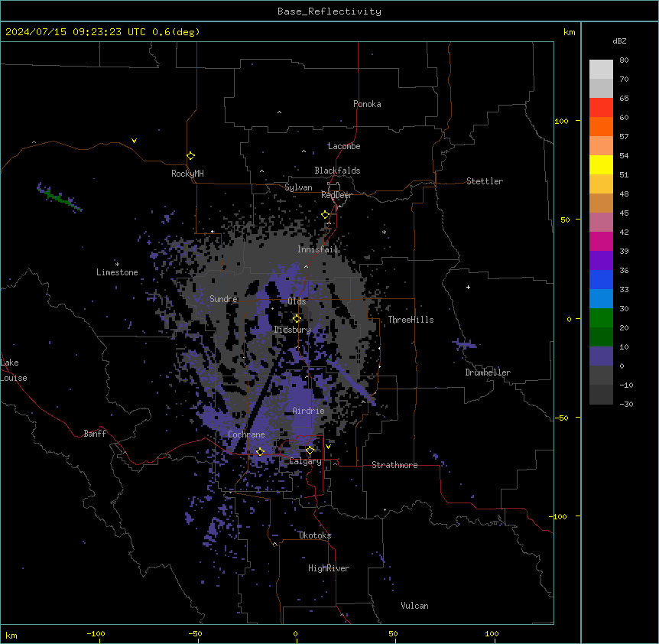
Task: Click the Lake Louise label
Action: click(x=14, y=370)
